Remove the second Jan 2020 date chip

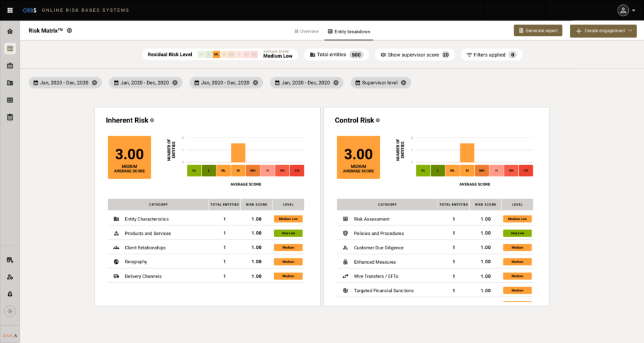pos(175,82)
